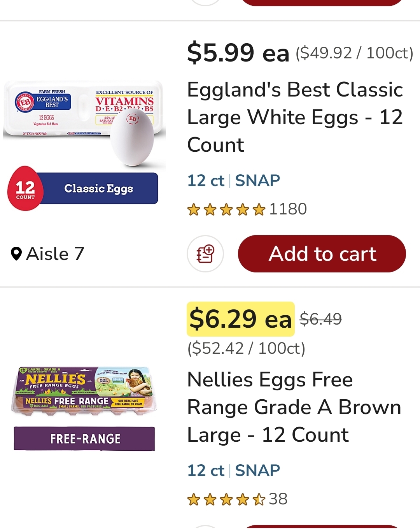Tap the 12 ct label for Nellies

click(x=206, y=471)
